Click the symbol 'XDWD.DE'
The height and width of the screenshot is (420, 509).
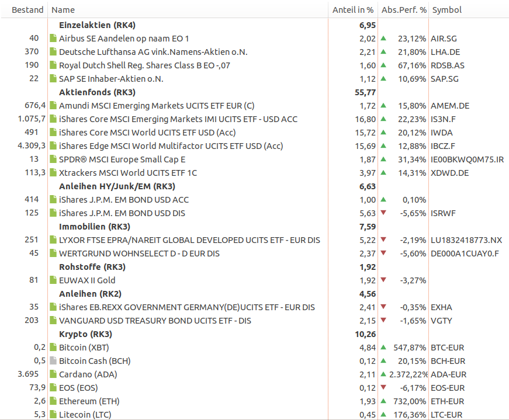pos(449,173)
